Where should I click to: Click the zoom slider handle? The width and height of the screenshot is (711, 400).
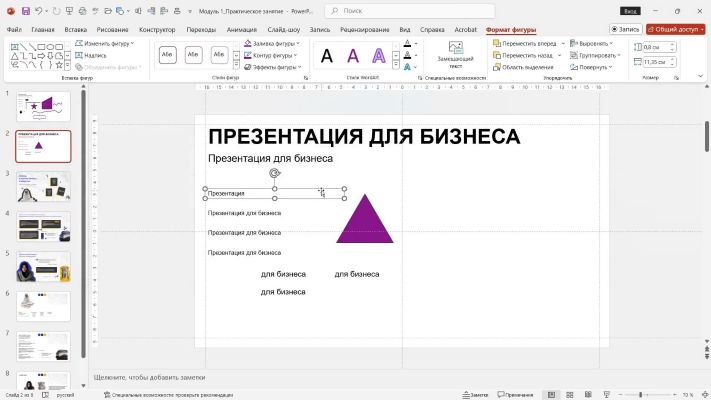coord(640,395)
